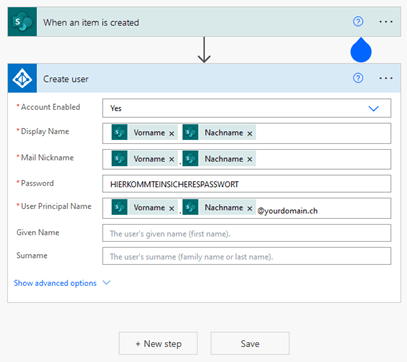The height and width of the screenshot is (362, 407).
Task: Click the Password input field
Action: (x=246, y=184)
